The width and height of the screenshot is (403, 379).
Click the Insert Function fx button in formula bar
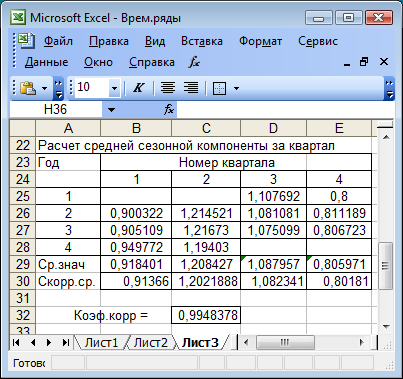pyautogui.click(x=169, y=109)
